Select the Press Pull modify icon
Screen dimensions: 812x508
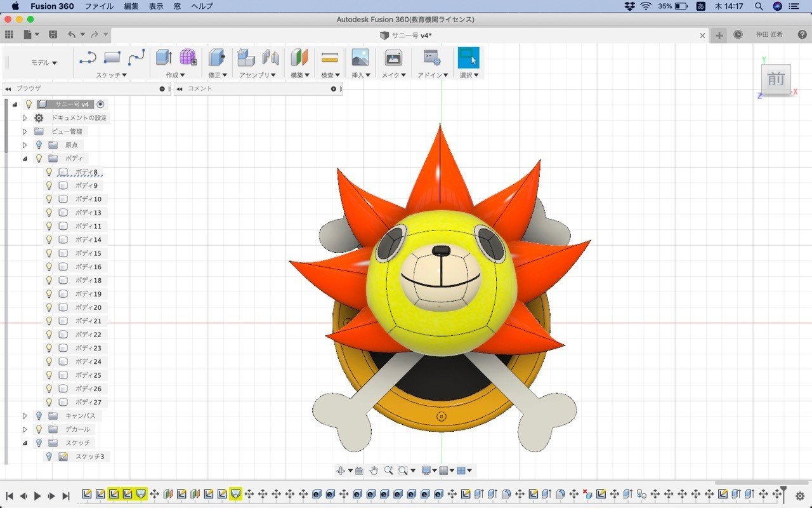coord(217,57)
